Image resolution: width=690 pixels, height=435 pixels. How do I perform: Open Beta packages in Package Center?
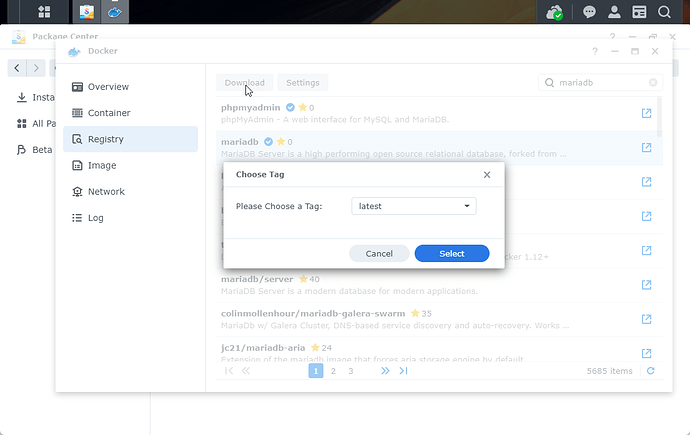(x=34, y=150)
